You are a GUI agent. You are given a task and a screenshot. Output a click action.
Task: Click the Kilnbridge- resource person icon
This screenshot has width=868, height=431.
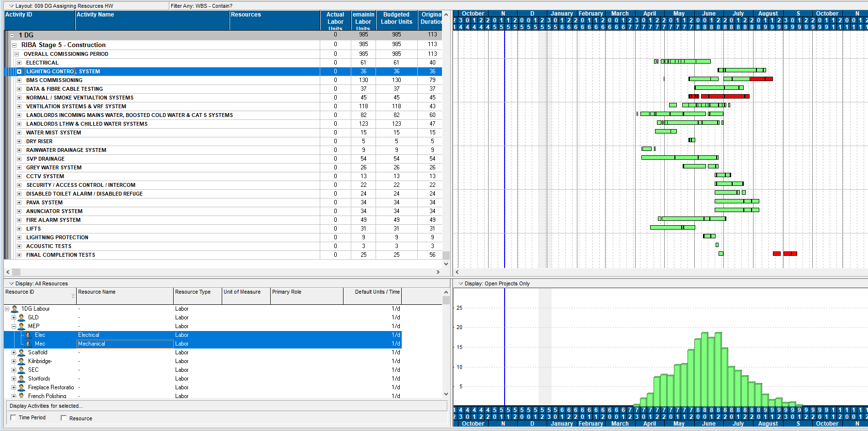click(21, 361)
